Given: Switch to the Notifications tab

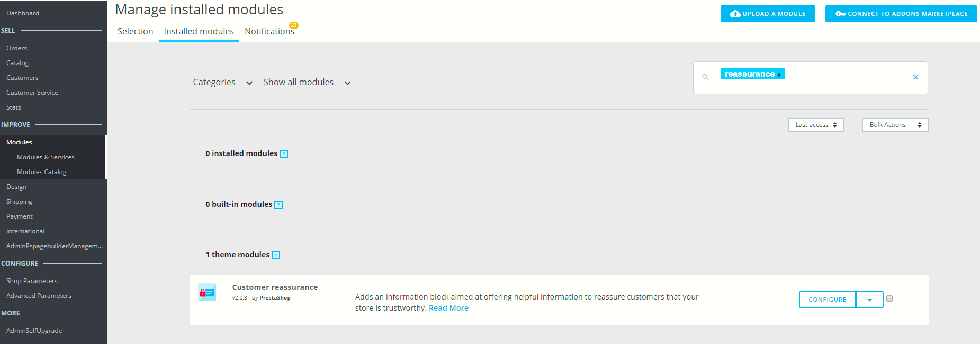Looking at the screenshot, I should tap(269, 32).
